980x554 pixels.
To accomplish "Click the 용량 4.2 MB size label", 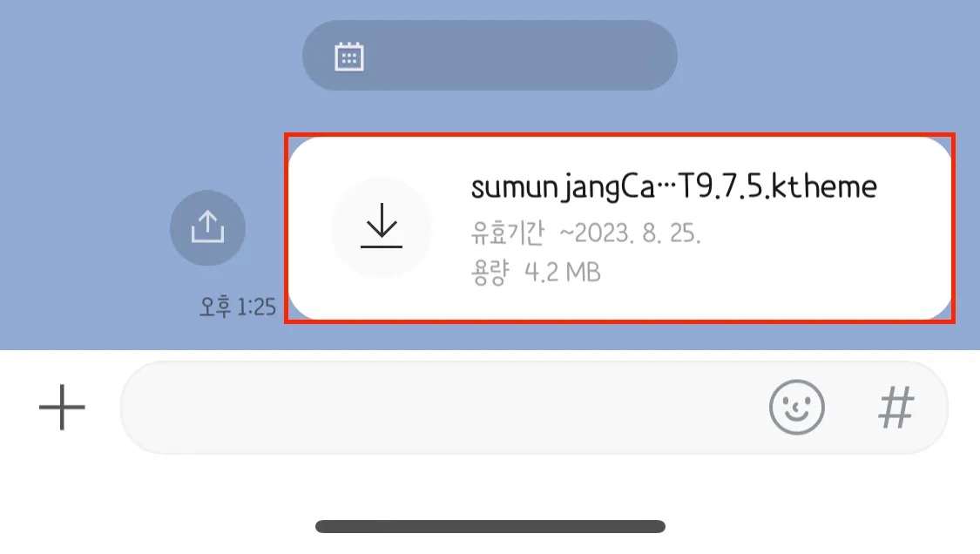I will point(536,273).
